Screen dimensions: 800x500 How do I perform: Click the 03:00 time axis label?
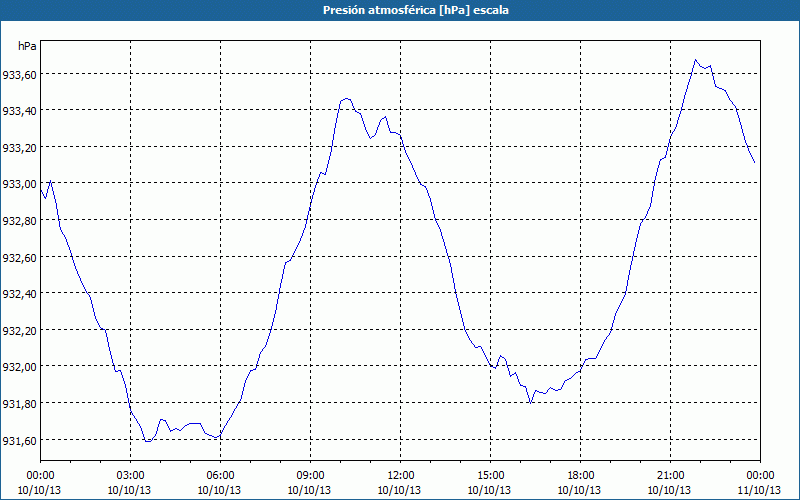point(131,476)
